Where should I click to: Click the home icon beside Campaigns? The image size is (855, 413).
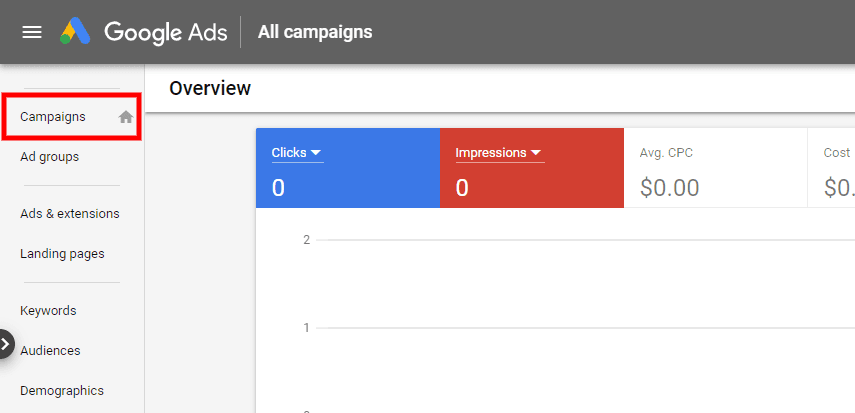(126, 117)
